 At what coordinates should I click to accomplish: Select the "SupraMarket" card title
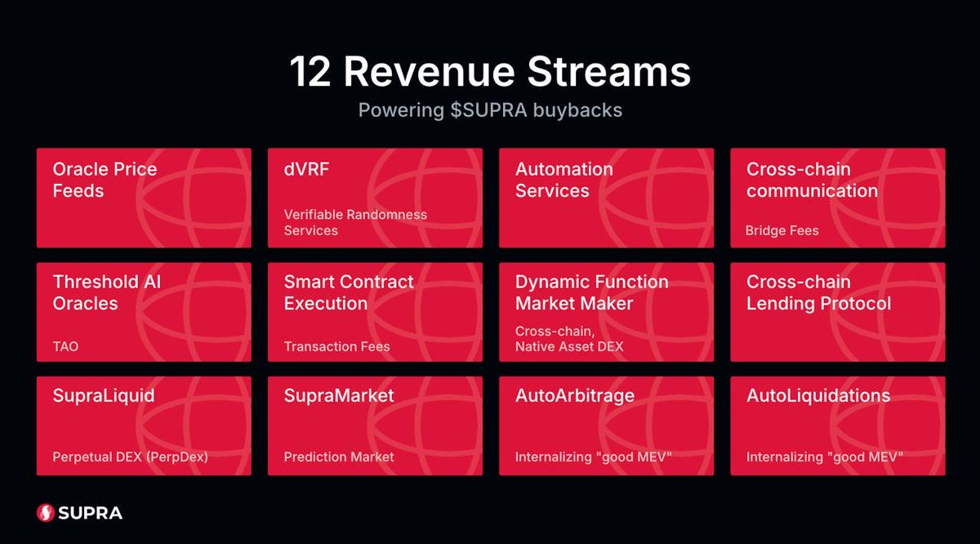339,395
